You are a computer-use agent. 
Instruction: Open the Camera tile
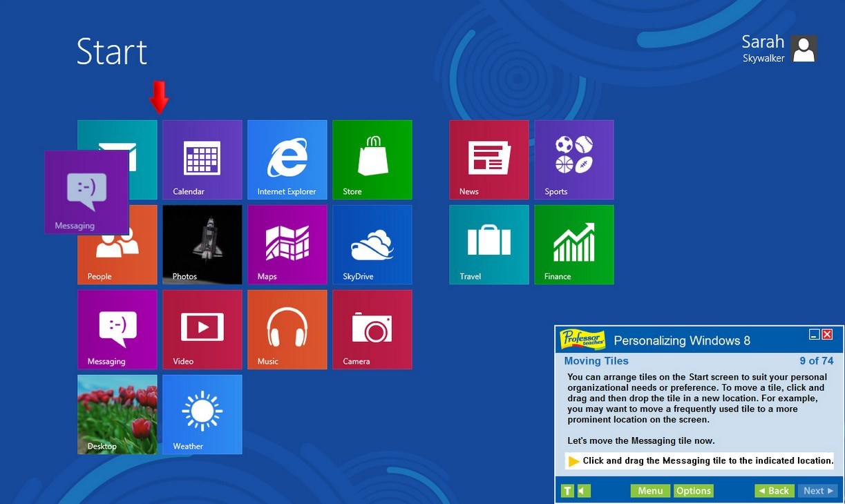click(x=372, y=329)
